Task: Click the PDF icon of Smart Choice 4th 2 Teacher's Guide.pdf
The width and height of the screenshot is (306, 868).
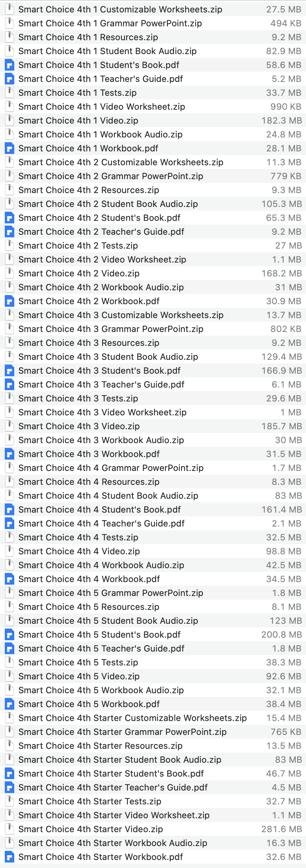Action: click(x=10, y=232)
